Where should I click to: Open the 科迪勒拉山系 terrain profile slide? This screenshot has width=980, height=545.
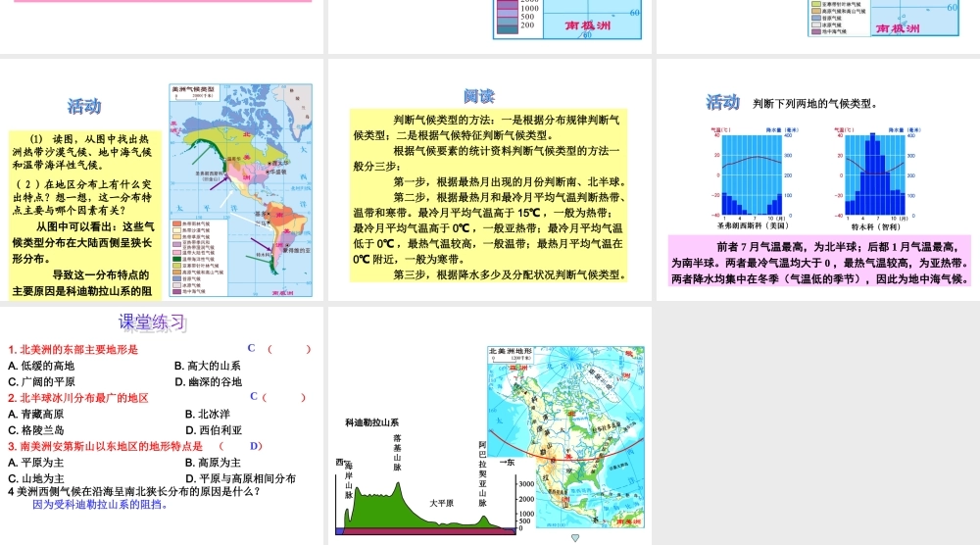(489, 425)
